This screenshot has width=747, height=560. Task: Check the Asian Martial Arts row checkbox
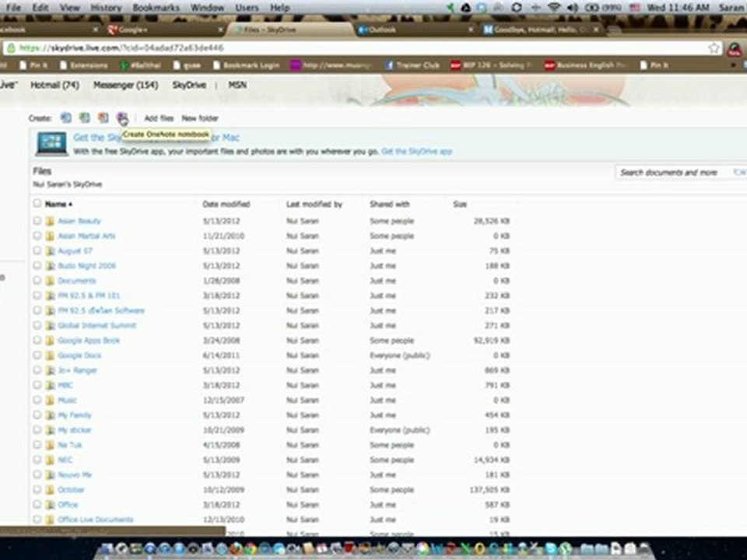37,236
